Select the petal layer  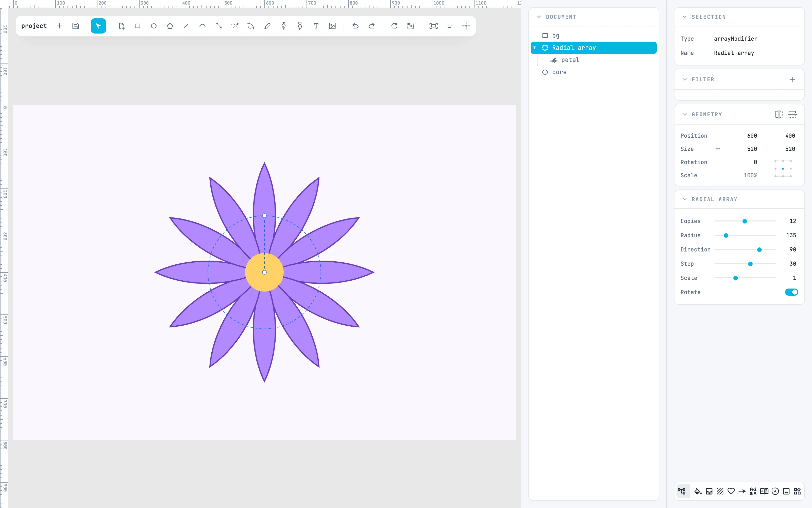click(x=594, y=60)
